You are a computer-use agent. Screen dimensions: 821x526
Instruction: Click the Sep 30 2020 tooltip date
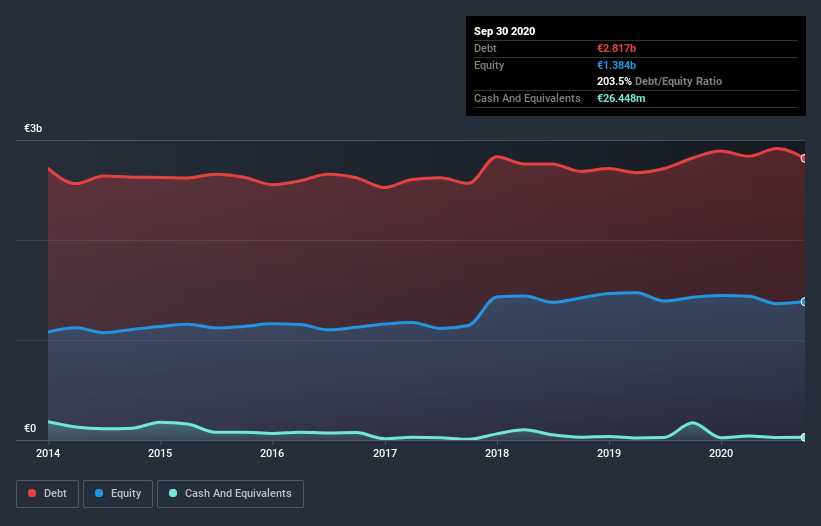pyautogui.click(x=504, y=31)
